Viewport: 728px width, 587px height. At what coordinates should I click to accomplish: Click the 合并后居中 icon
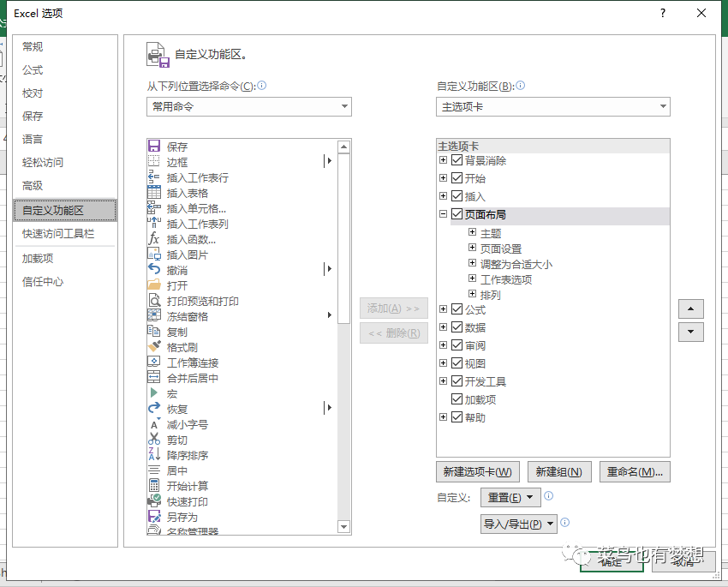[x=154, y=378]
